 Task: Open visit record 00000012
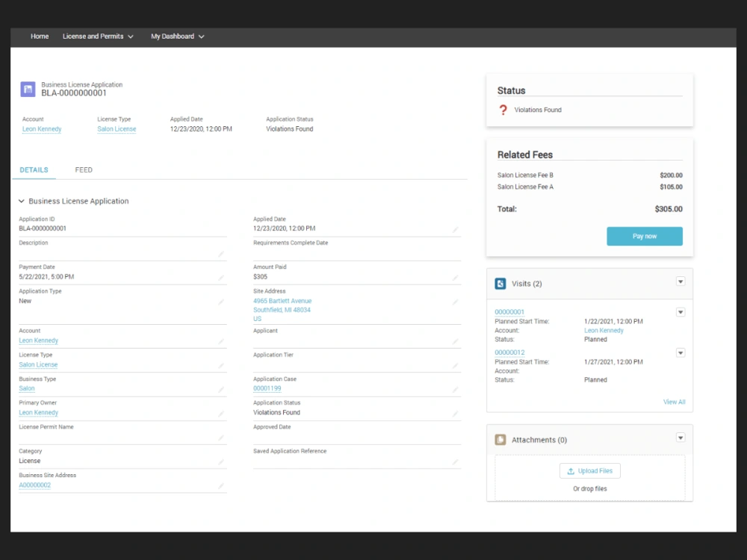tap(509, 352)
